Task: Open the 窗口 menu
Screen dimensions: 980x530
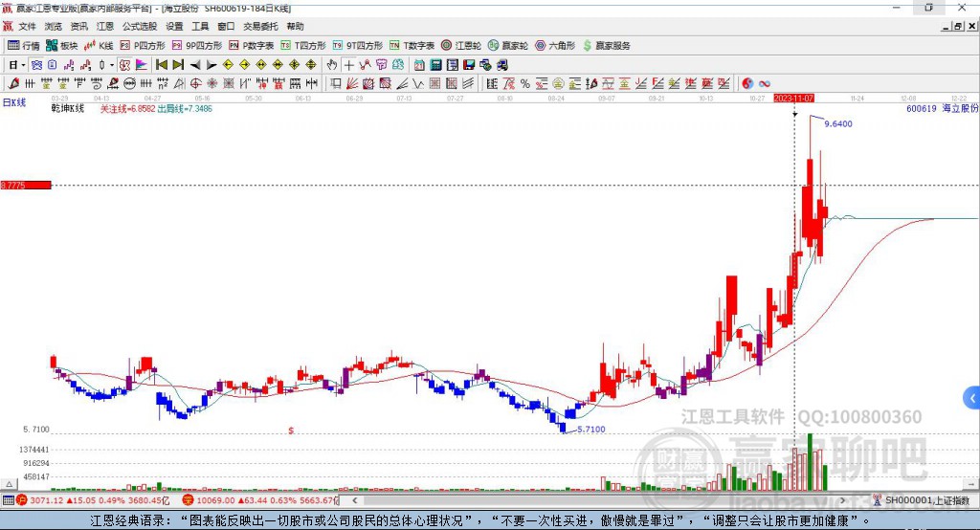Action: pyautogui.click(x=226, y=26)
